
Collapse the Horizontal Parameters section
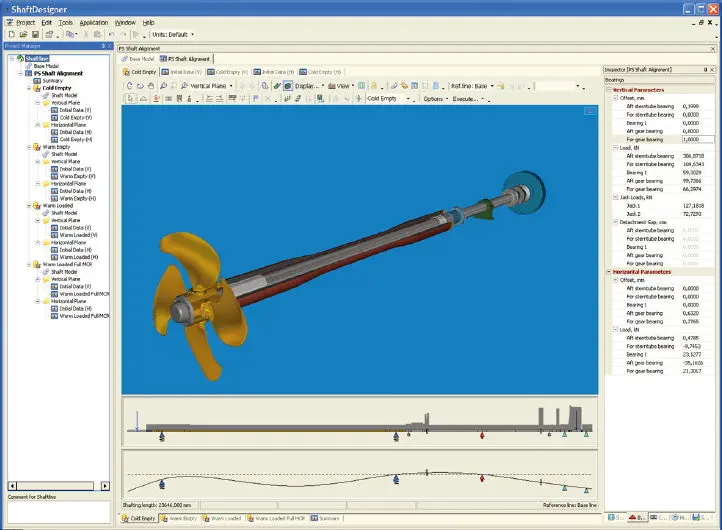pos(607,271)
